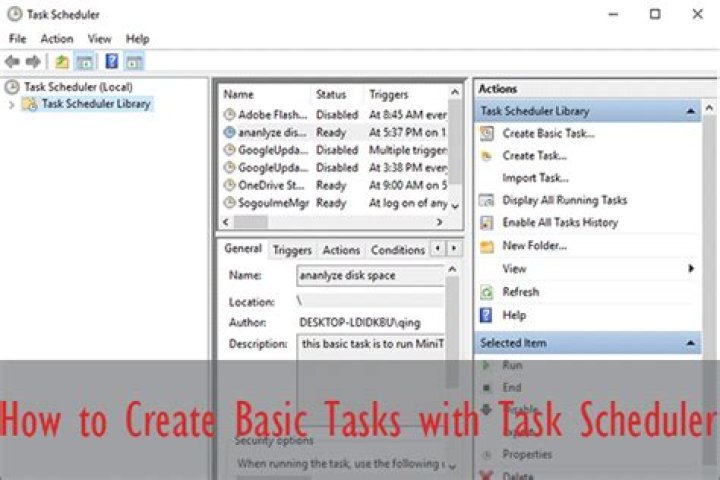Click the Disabled status of Adobe Flash

pos(337,114)
